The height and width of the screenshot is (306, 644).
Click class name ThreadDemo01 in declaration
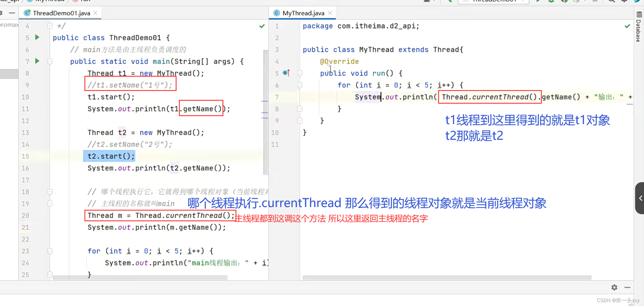click(x=135, y=38)
